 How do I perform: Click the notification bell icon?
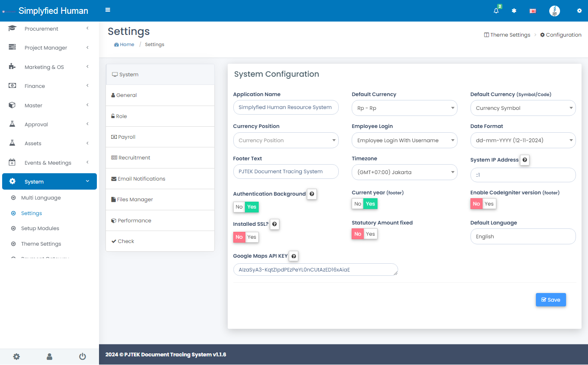[496, 11]
